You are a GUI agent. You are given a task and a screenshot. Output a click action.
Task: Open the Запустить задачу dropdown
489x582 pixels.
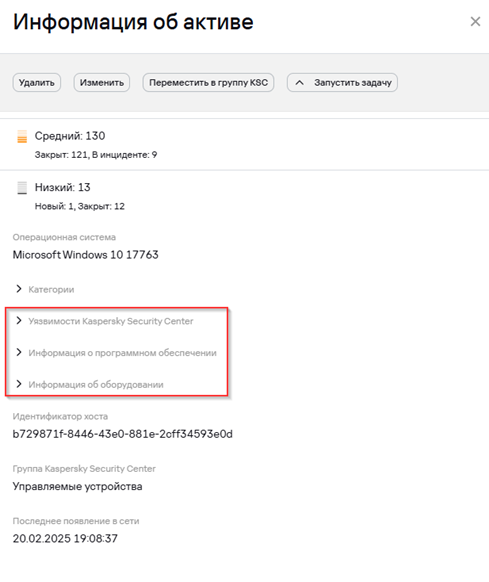tap(342, 82)
